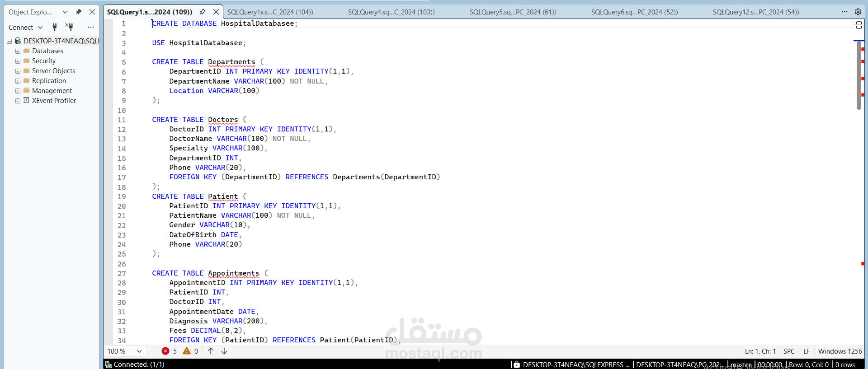The height and width of the screenshot is (369, 868).
Task: Click the 00:00:00 elapsed time entry
Action: coord(770,364)
